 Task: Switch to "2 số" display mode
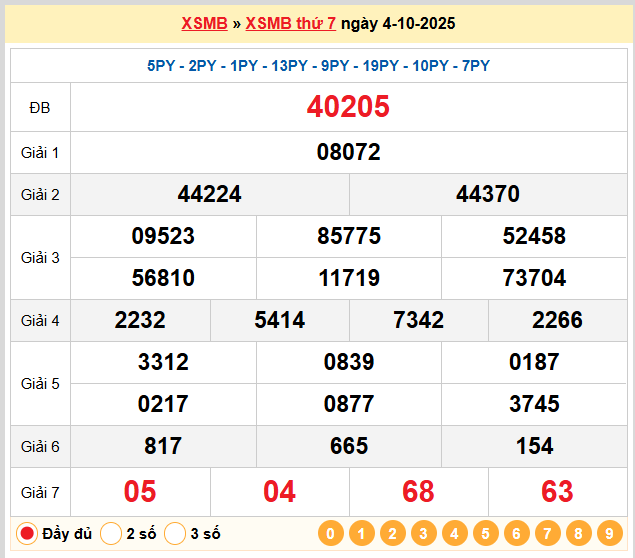pyautogui.click(x=112, y=533)
